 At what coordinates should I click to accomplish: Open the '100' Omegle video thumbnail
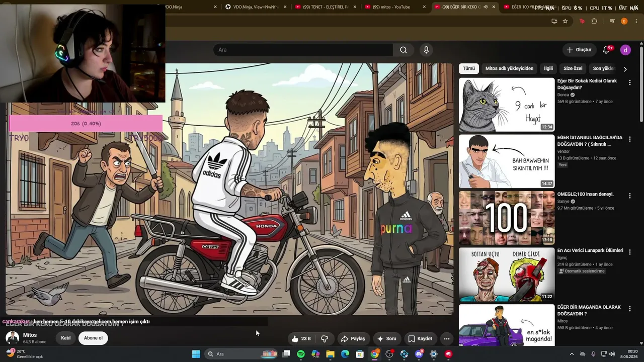coord(506,218)
